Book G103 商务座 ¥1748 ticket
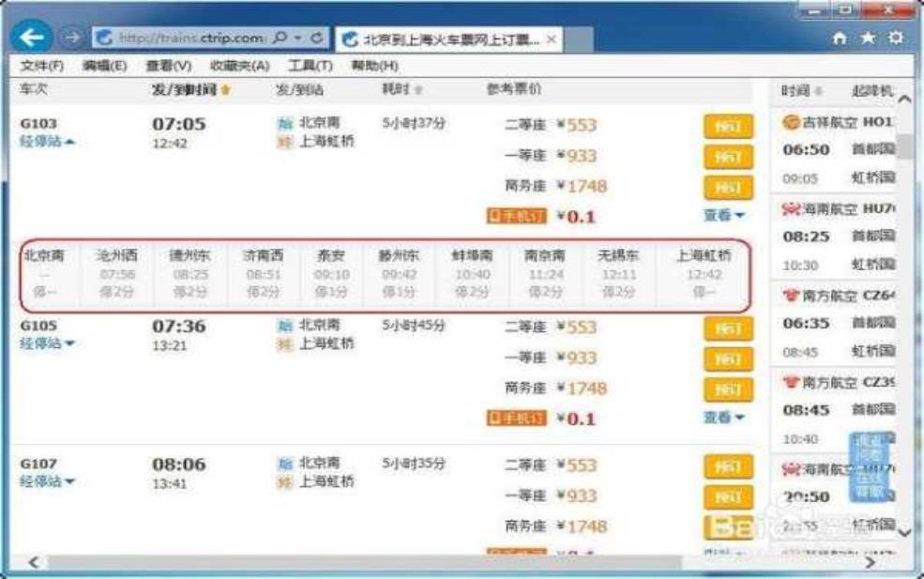The height and width of the screenshot is (579, 924). 728,188
